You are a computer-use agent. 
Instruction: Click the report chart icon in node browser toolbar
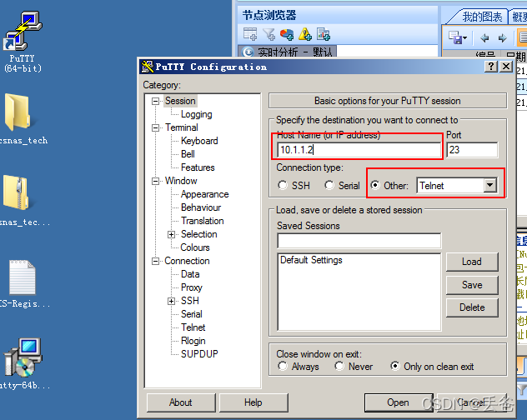pyautogui.click(x=324, y=34)
